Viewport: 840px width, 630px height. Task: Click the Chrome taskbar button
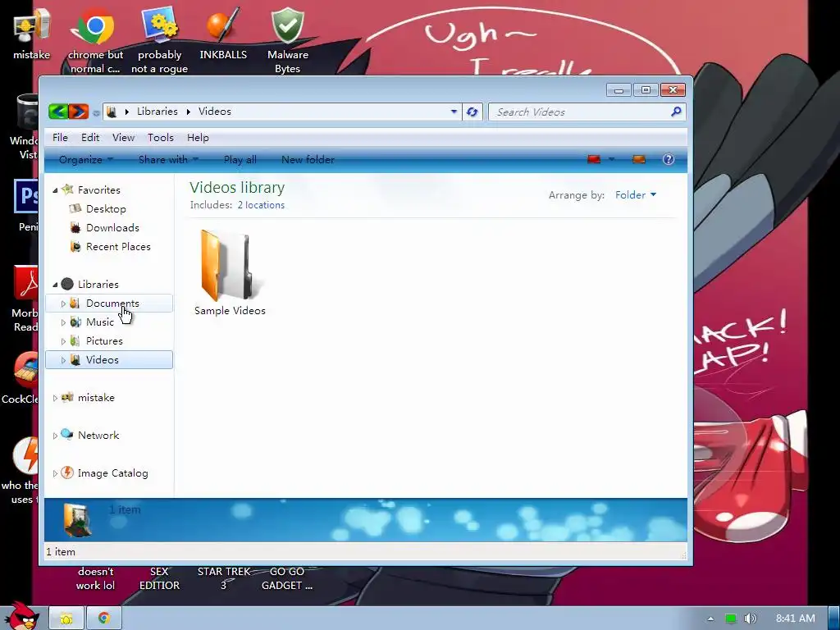104,619
